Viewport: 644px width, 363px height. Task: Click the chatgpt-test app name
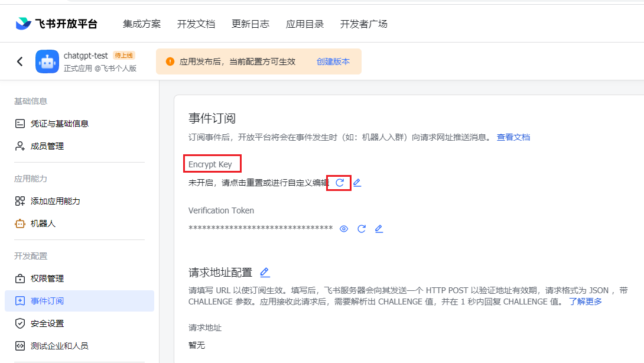[x=86, y=56]
